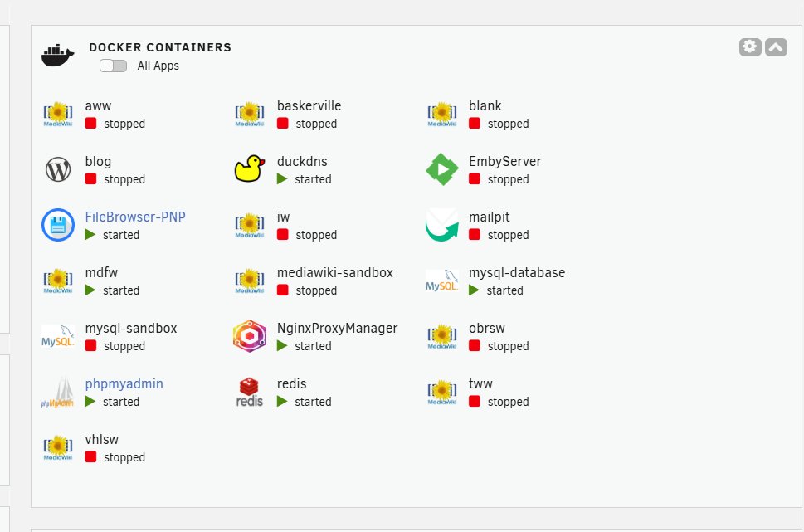Open the phpmyadmin link

coord(124,384)
